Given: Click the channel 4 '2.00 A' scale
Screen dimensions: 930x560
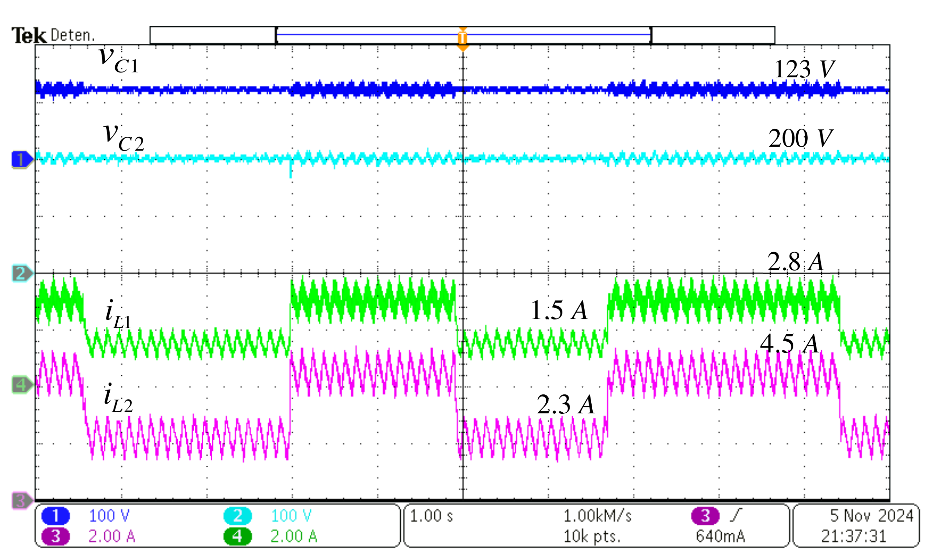Looking at the screenshot, I should 294,536.
